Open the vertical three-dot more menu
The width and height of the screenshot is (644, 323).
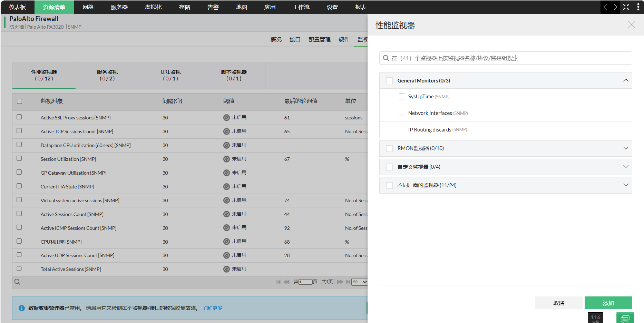pos(638,7)
